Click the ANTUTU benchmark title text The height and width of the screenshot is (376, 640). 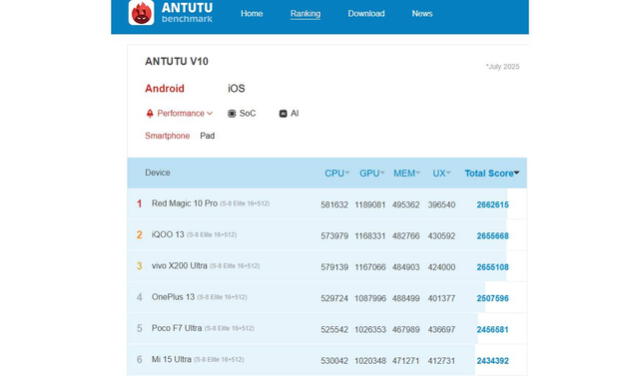tap(187, 13)
